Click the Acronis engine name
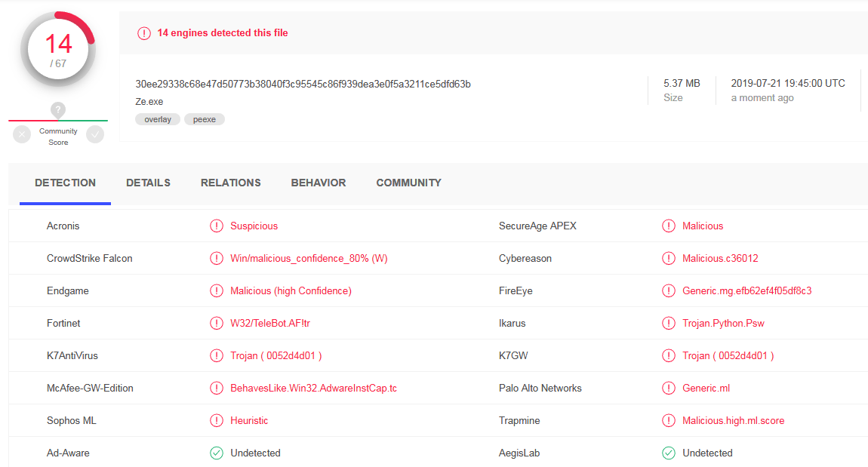 (63, 226)
